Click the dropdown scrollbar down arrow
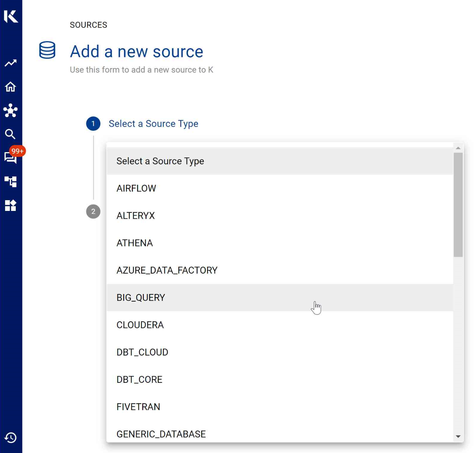The width and height of the screenshot is (476, 453). point(458,437)
